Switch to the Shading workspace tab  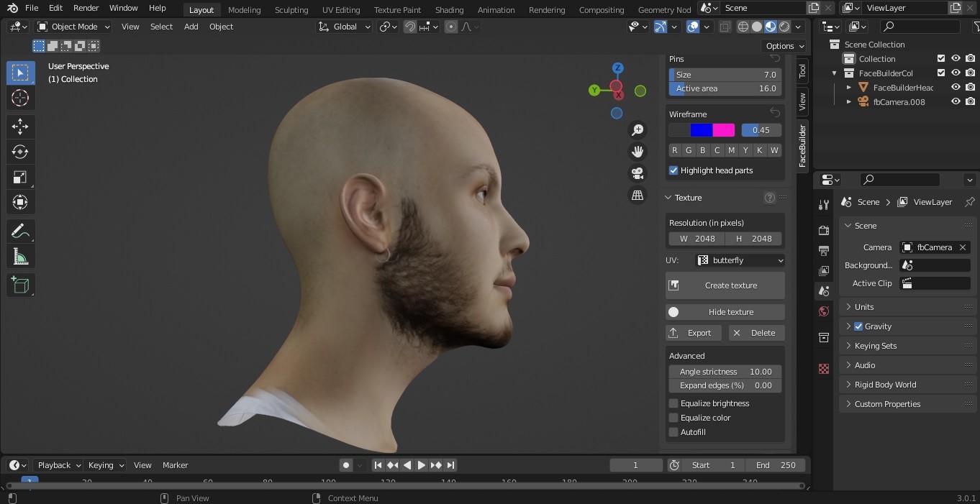pyautogui.click(x=449, y=10)
